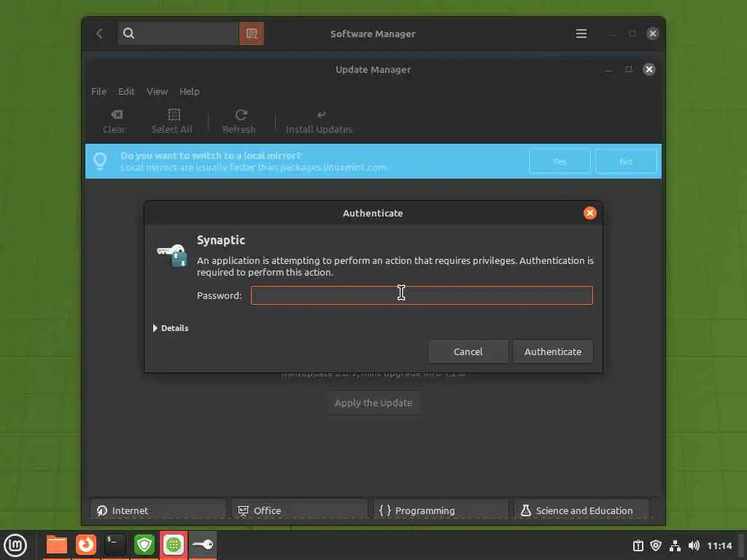Open the File menu in Update Manager
The image size is (747, 560).
pyautogui.click(x=98, y=91)
